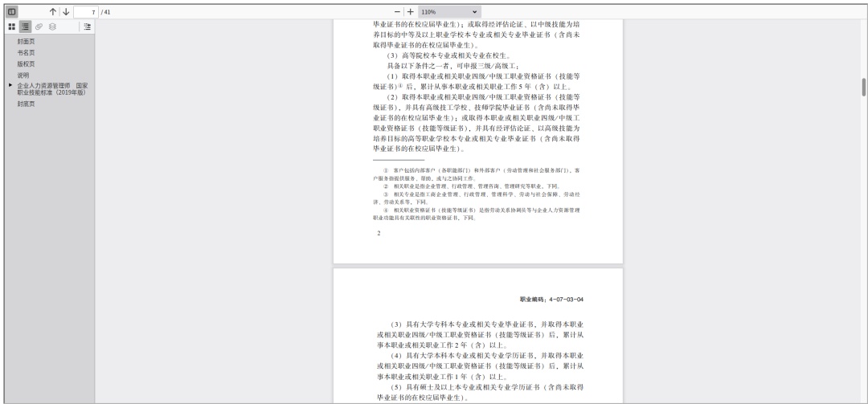This screenshot has height=404, width=868.
Task: Select 版权页 in the outline
Action: (x=27, y=63)
